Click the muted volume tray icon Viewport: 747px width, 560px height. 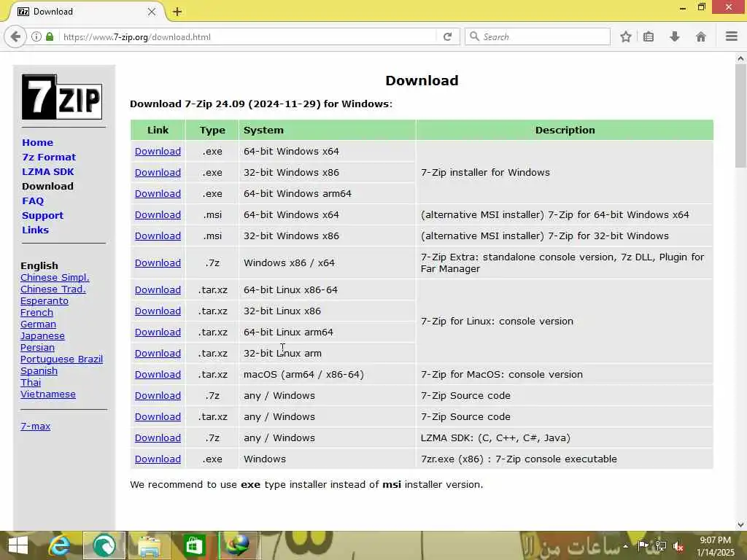click(x=678, y=546)
